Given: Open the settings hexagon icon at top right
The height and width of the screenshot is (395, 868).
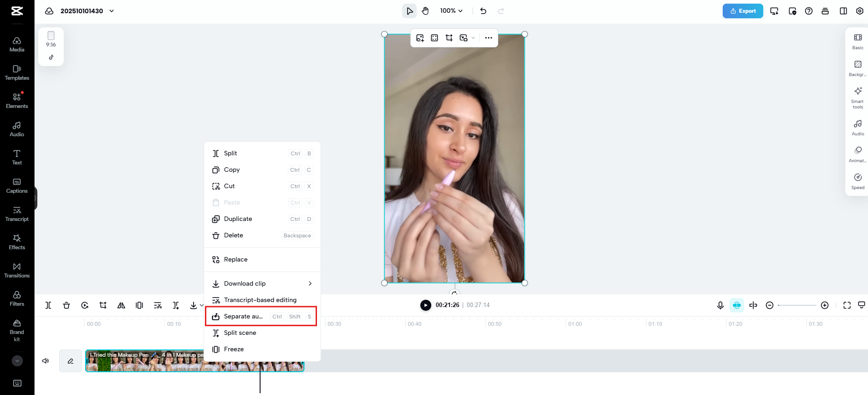Looking at the screenshot, I should tap(860, 11).
